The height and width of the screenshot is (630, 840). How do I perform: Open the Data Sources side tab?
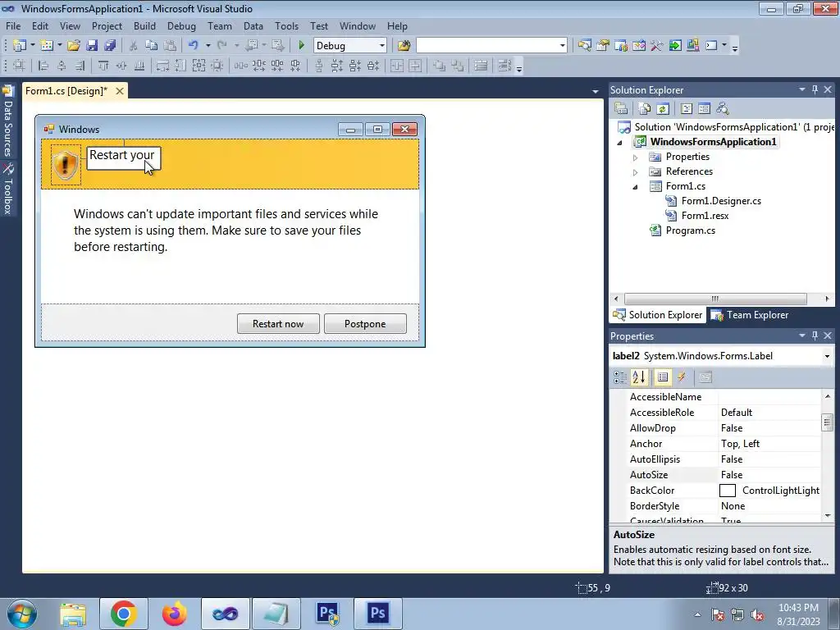[x=8, y=122]
